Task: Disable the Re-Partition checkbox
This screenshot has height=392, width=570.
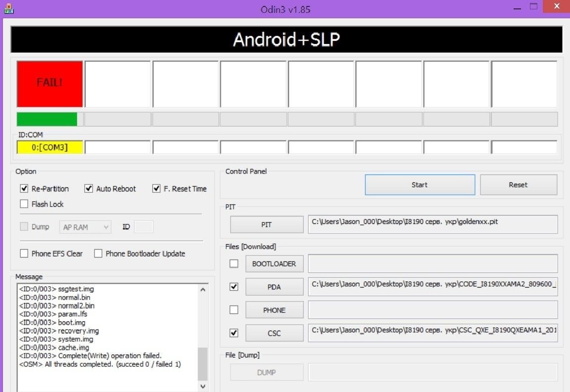Action: click(24, 188)
